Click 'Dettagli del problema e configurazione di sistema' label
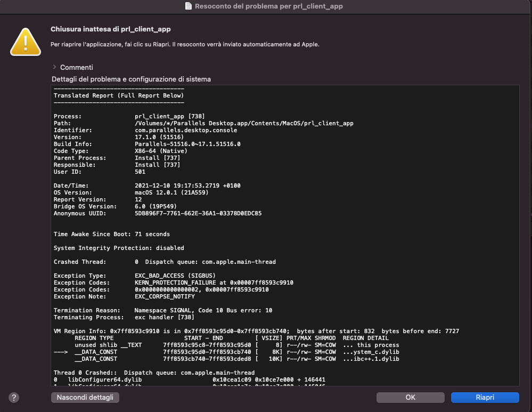The width and height of the screenshot is (532, 412). [131, 79]
